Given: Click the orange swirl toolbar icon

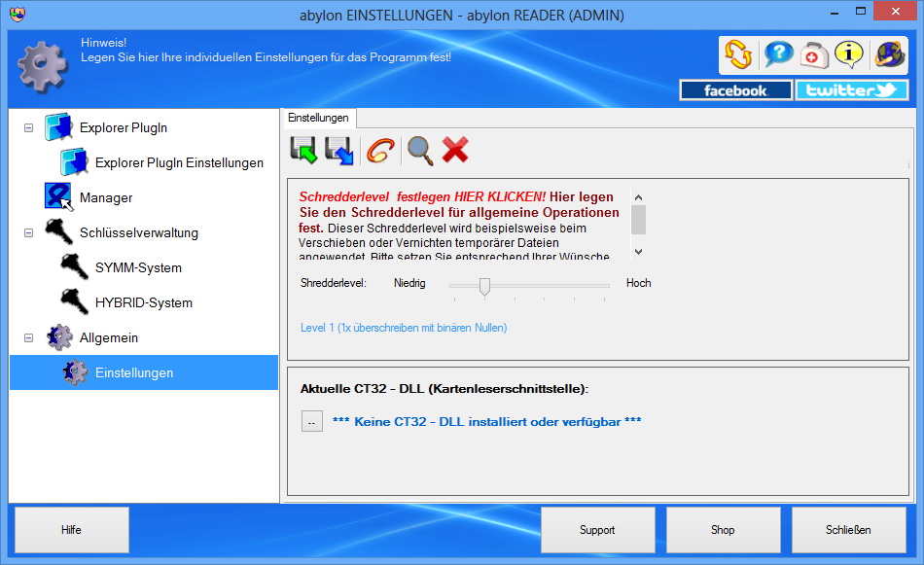Looking at the screenshot, I should pos(380,150).
